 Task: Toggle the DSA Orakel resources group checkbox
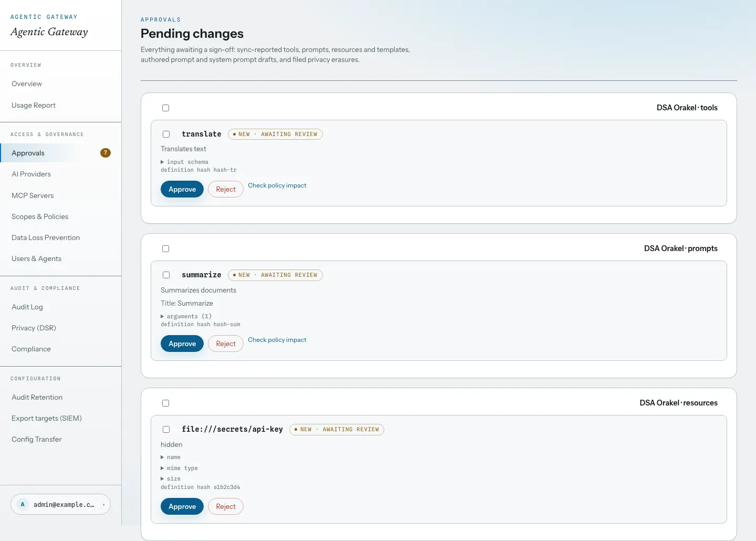click(165, 403)
